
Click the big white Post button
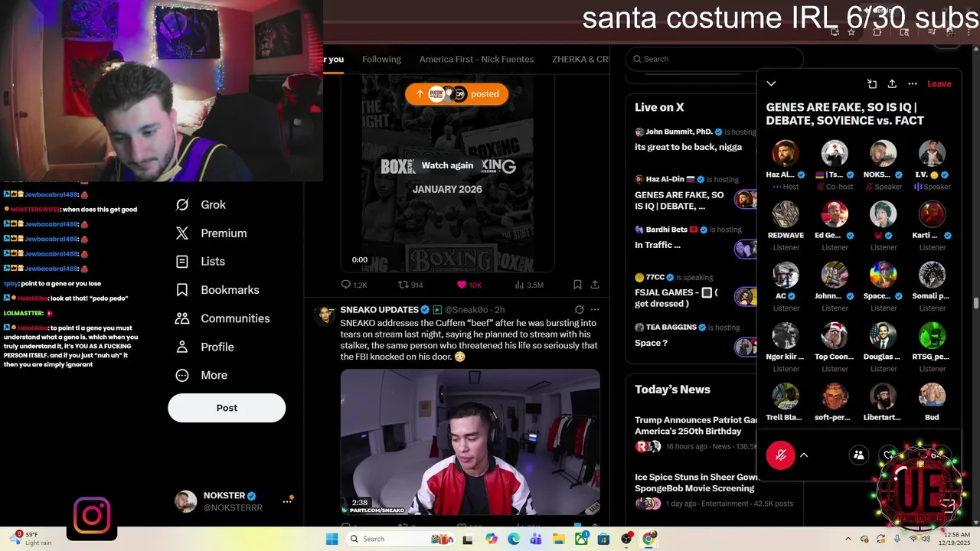(x=227, y=408)
